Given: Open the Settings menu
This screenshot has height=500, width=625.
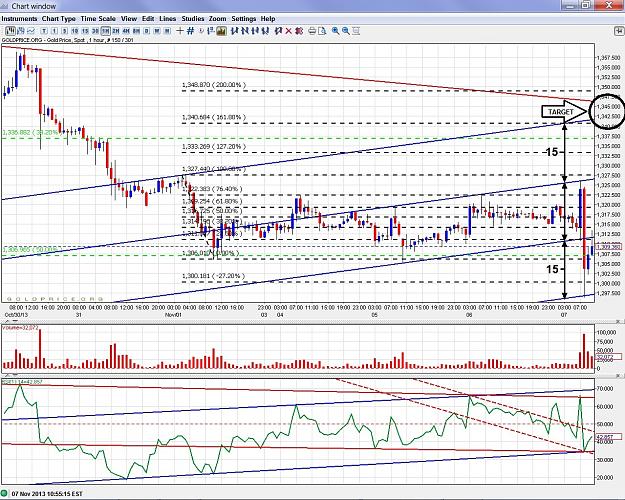Looking at the screenshot, I should (244, 19).
